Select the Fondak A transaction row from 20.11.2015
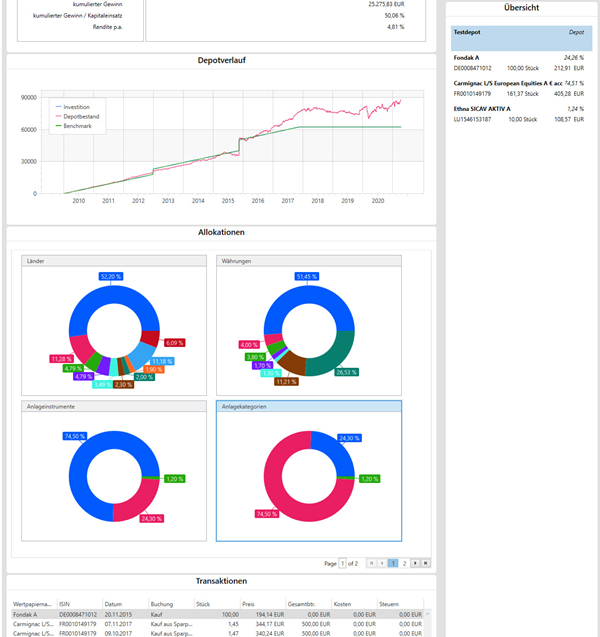 (217, 614)
